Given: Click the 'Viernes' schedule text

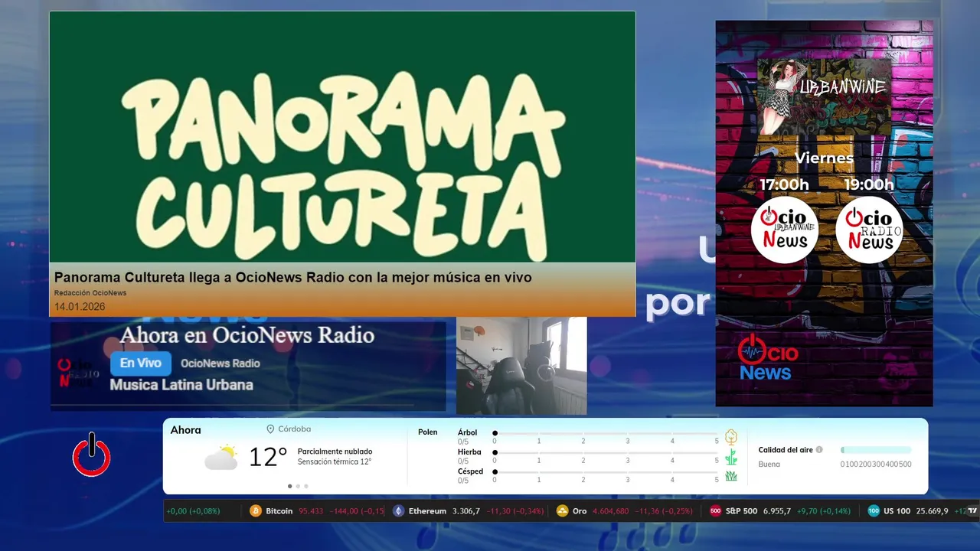Looking at the screenshot, I should click(824, 158).
